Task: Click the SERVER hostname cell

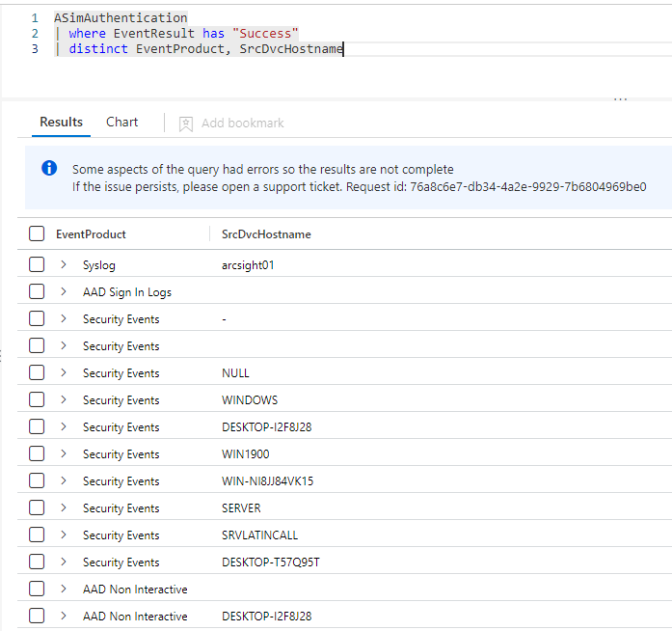Action: (x=241, y=508)
